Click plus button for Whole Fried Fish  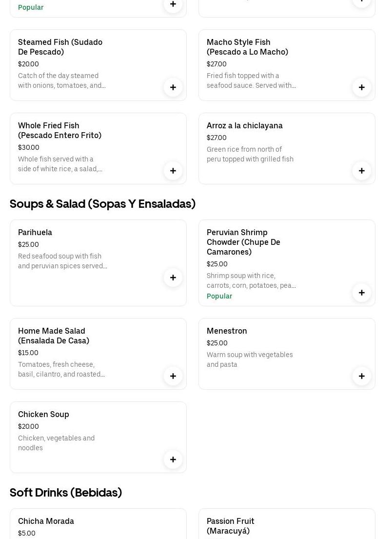[173, 171]
